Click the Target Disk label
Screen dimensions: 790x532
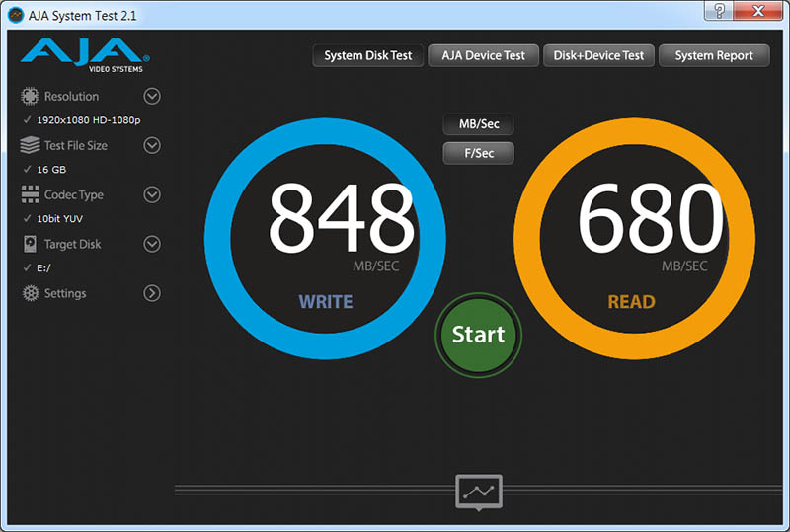[72, 245]
